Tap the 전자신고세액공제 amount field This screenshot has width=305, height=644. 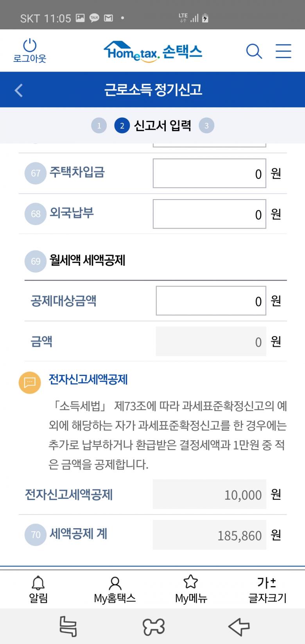pyautogui.click(x=209, y=494)
